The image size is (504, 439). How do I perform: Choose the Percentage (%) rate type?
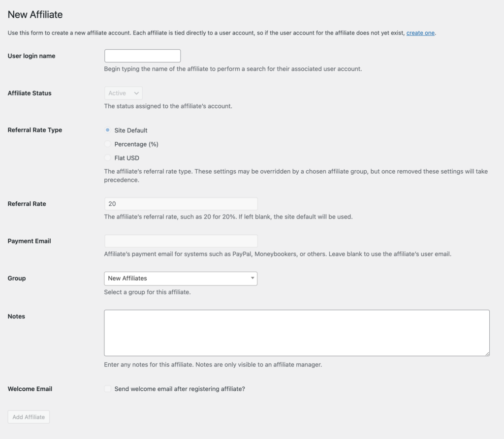point(108,144)
